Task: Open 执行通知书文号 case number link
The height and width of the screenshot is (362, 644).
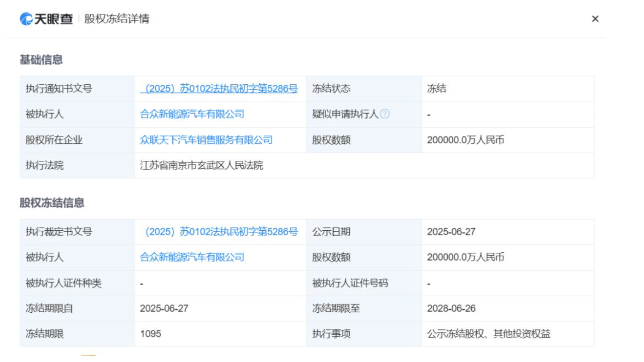Action: click(219, 88)
